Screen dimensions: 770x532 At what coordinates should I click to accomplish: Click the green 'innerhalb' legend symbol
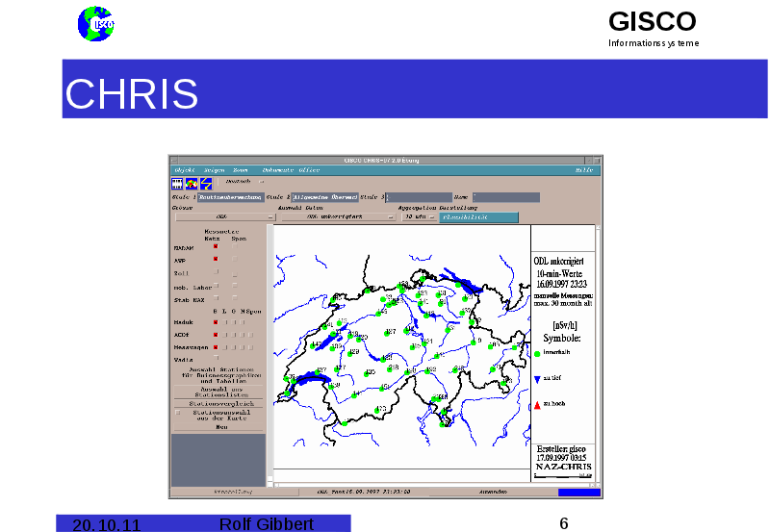tap(537, 353)
